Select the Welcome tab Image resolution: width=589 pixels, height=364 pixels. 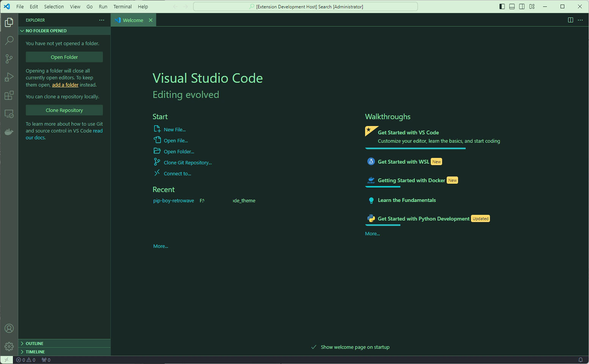pyautogui.click(x=133, y=20)
